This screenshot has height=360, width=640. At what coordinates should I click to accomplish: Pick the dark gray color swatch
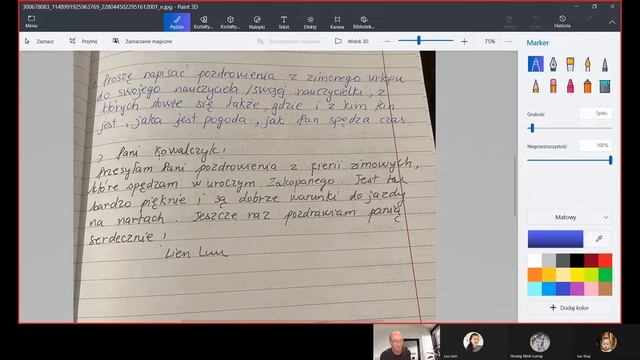[x=563, y=260]
